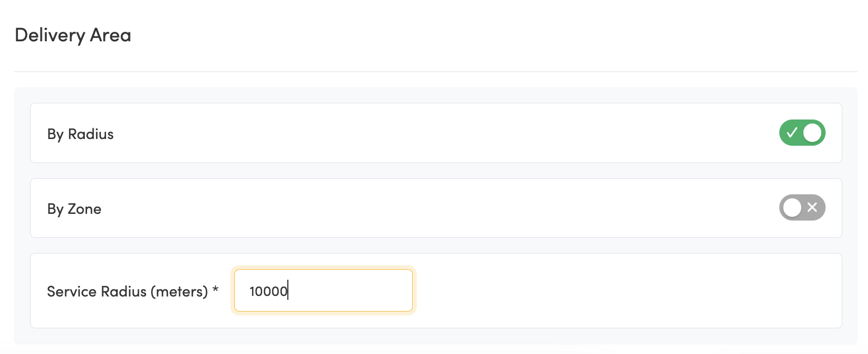Click blank area right of Service Radius field
The height and width of the screenshot is (354, 868).
click(x=614, y=290)
